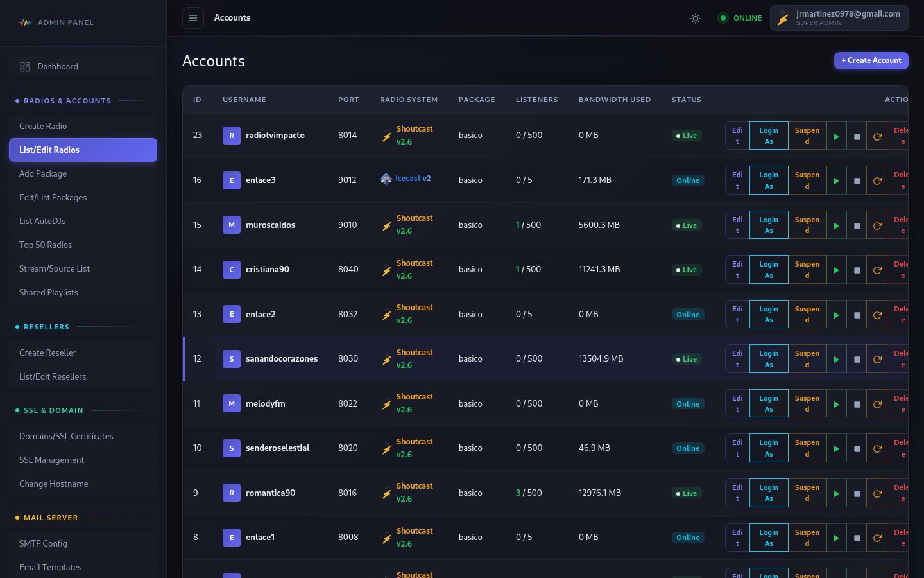Collapse sidebar with the hamburger menu button
This screenshot has width=924, height=578.
click(193, 18)
